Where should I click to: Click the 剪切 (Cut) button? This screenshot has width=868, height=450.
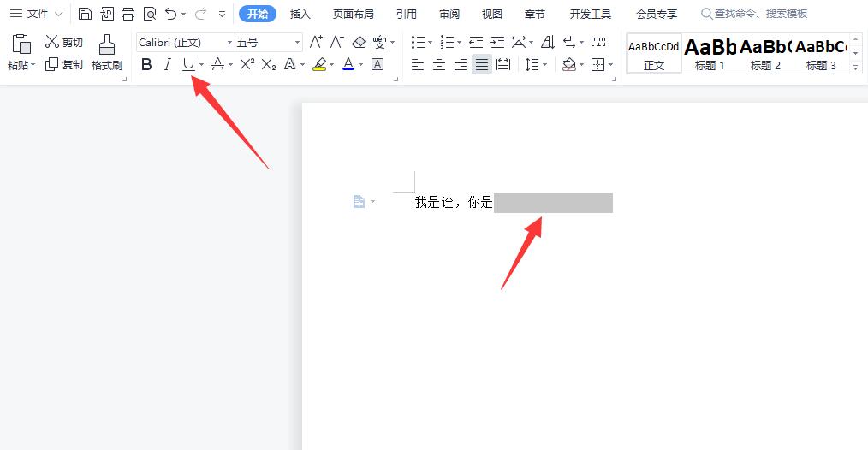click(x=64, y=42)
